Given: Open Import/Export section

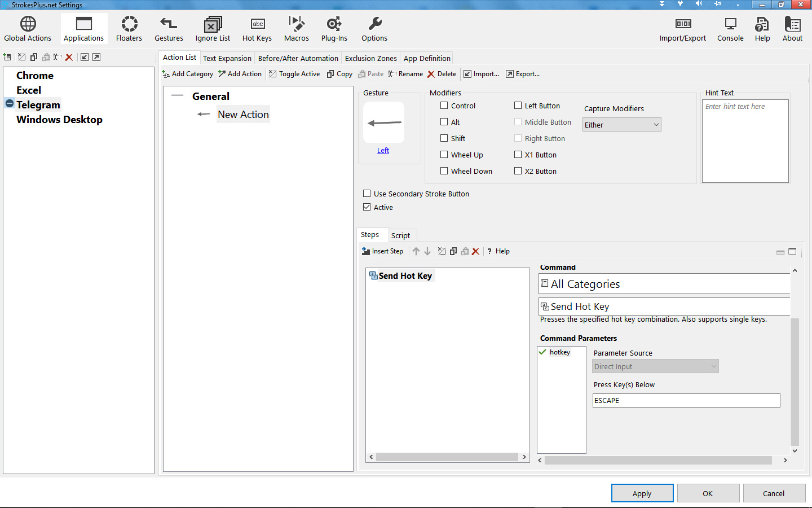Looking at the screenshot, I should 683,29.
